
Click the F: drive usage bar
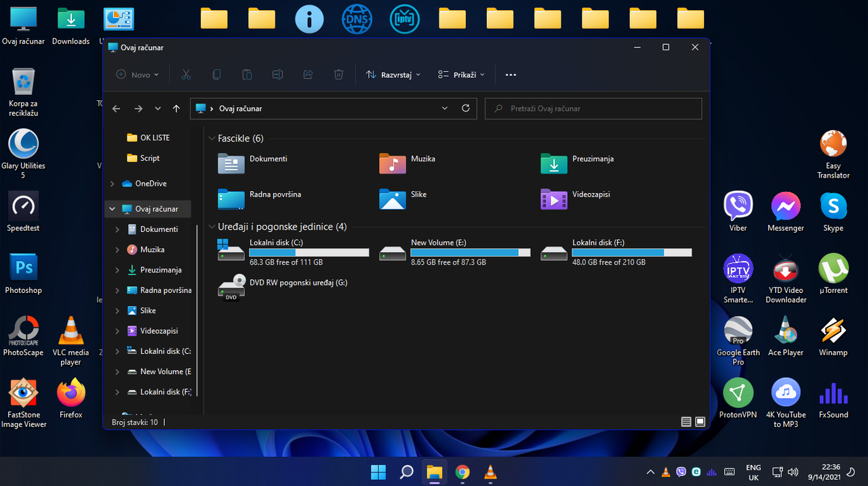pyautogui.click(x=632, y=252)
